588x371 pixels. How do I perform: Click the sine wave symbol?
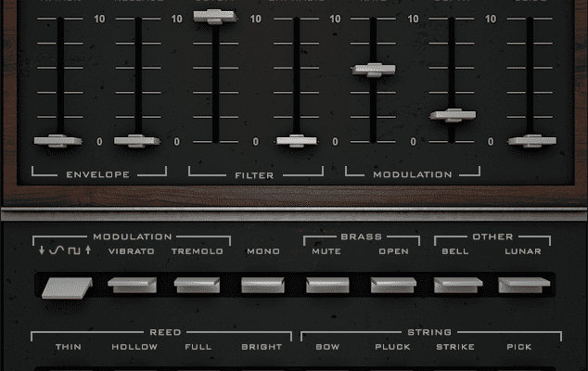click(x=55, y=251)
